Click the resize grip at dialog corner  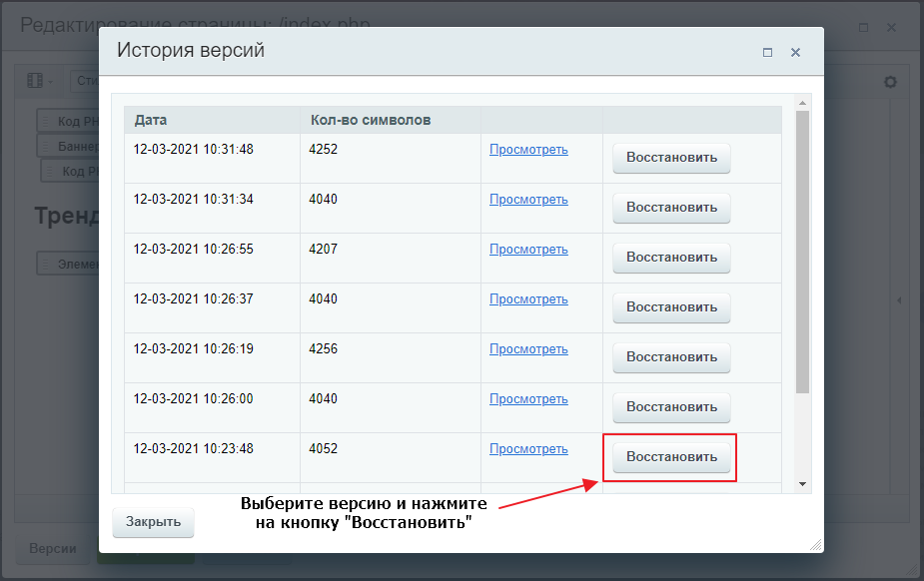(815, 544)
